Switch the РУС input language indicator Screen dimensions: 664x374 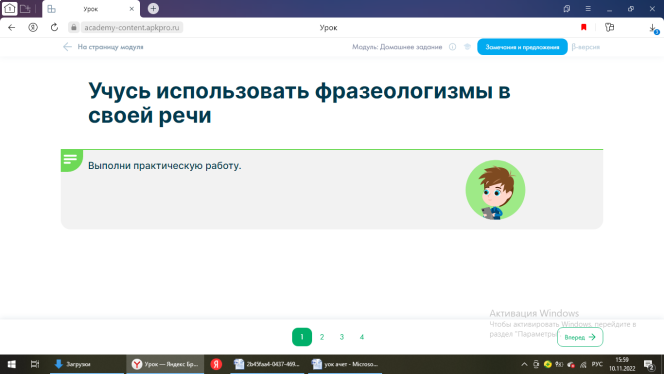click(x=597, y=364)
